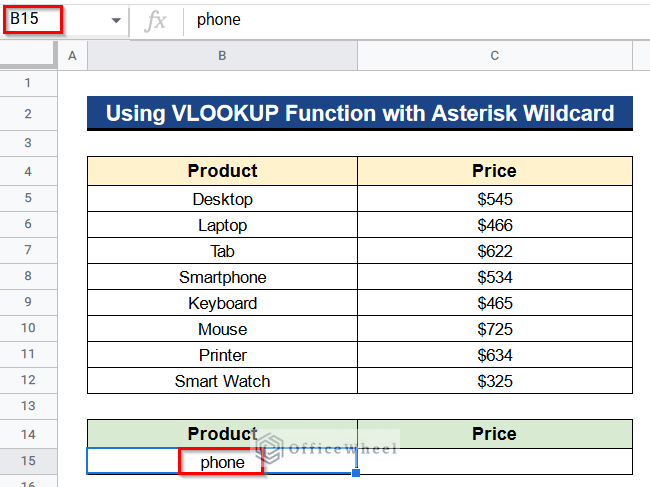
Task: Select column C header
Action: click(x=494, y=57)
